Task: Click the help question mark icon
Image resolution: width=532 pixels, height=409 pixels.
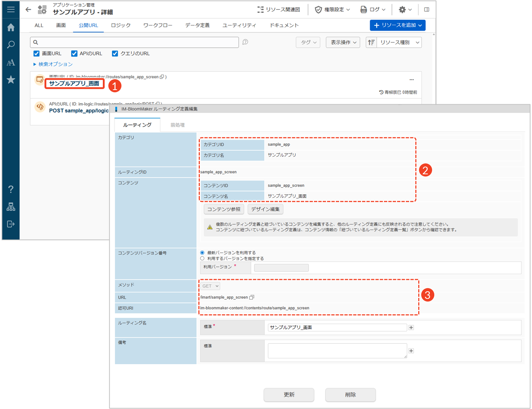Action: coord(11,189)
